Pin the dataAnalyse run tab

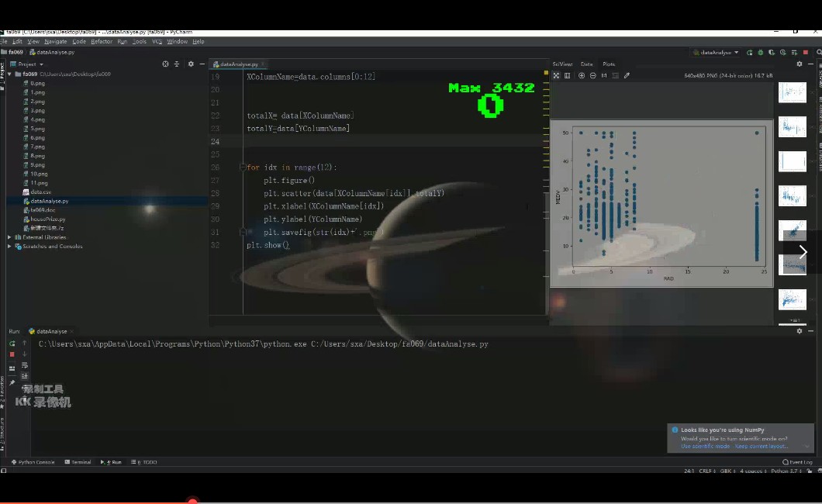click(12, 383)
